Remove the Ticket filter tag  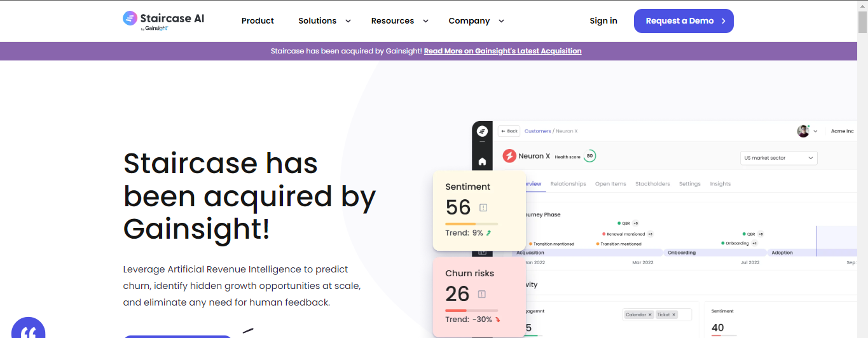coord(673,314)
